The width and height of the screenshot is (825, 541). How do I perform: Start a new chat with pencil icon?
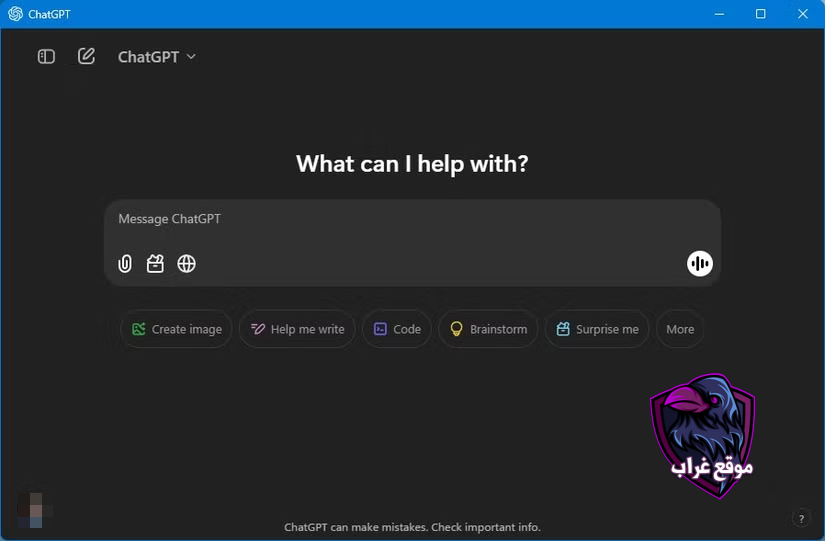click(86, 56)
